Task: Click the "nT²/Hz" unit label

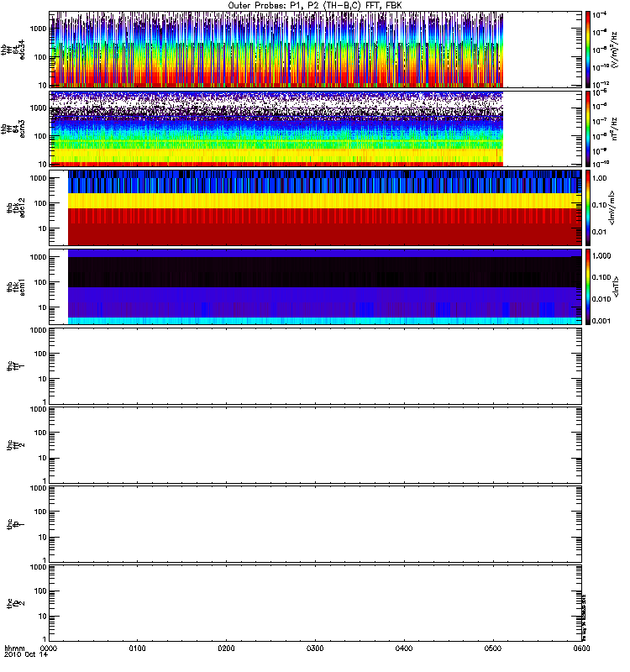Action: [615, 129]
